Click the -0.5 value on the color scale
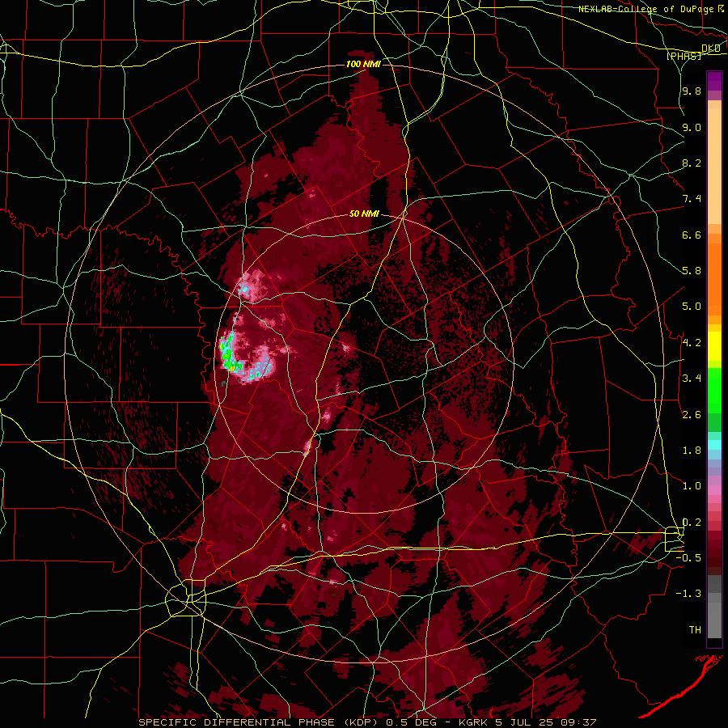The height and width of the screenshot is (728, 728). click(x=688, y=558)
